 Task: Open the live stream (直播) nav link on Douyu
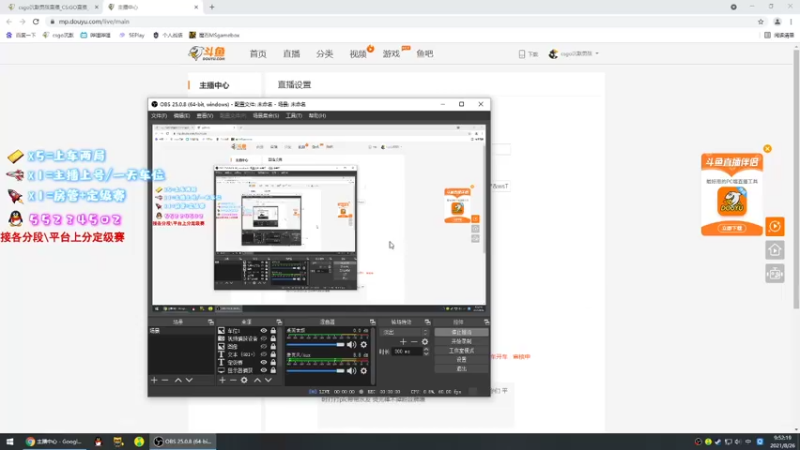click(291, 54)
